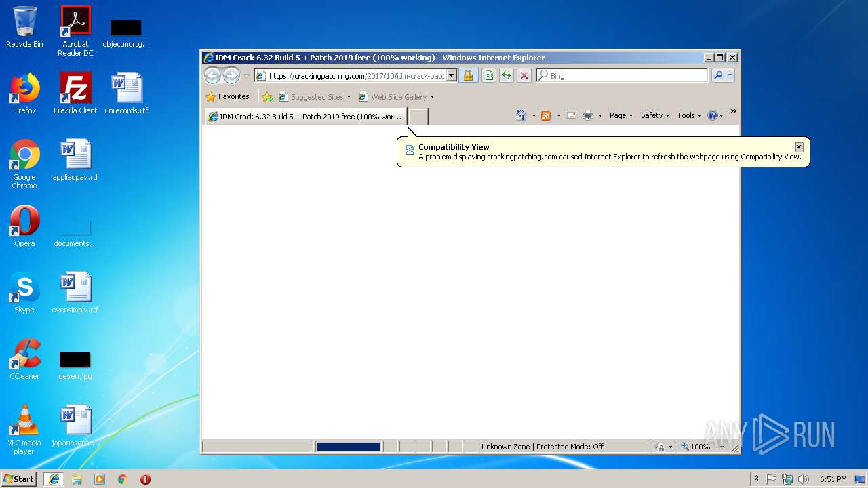Image resolution: width=868 pixels, height=488 pixels.
Task: Open a new blank tab
Action: (418, 117)
